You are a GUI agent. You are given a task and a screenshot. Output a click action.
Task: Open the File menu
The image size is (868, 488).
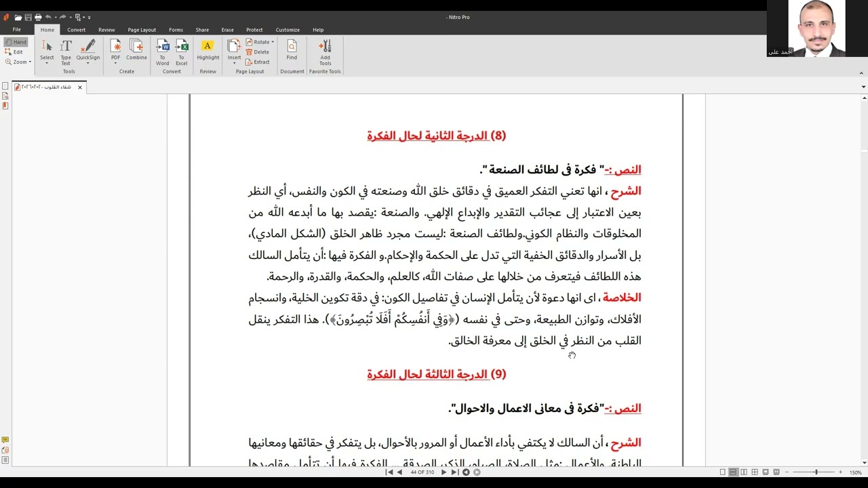point(16,30)
